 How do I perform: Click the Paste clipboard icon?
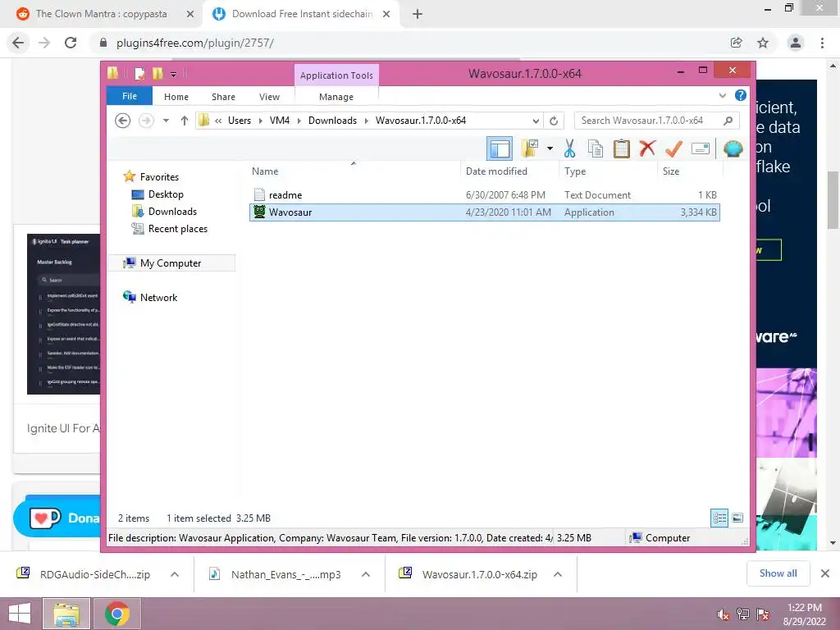(x=622, y=148)
